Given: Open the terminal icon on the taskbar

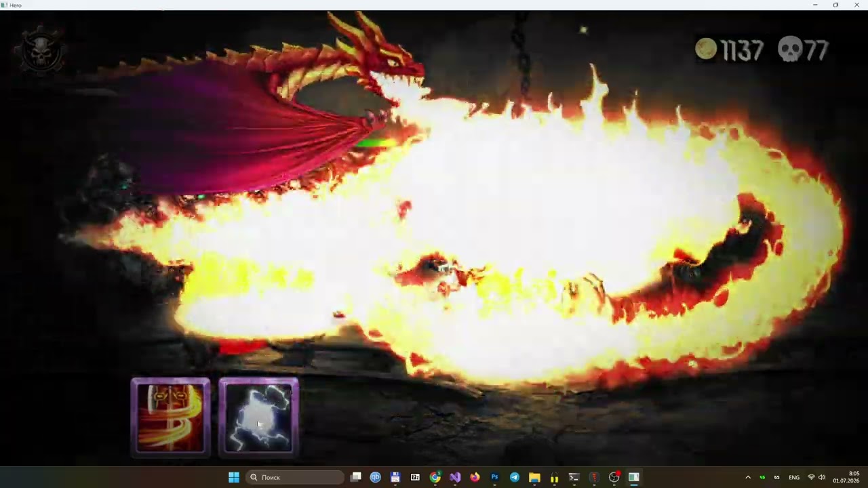Looking at the screenshot, I should (x=574, y=477).
